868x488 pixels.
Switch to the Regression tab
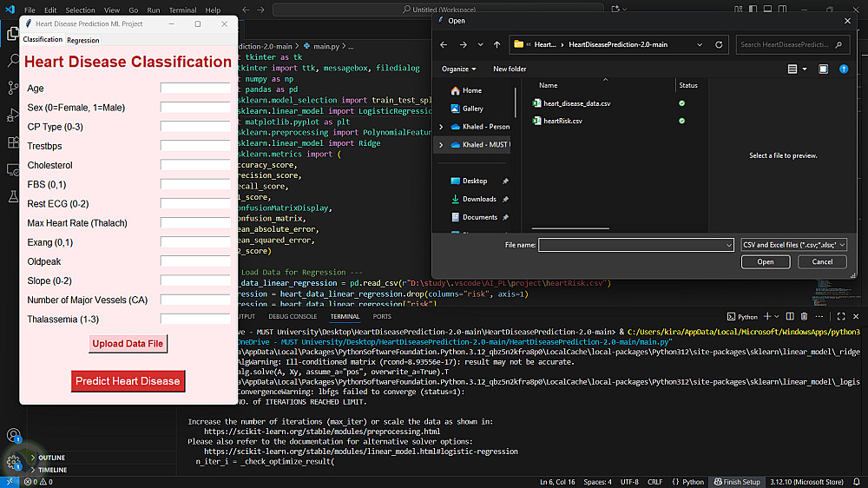[83, 40]
